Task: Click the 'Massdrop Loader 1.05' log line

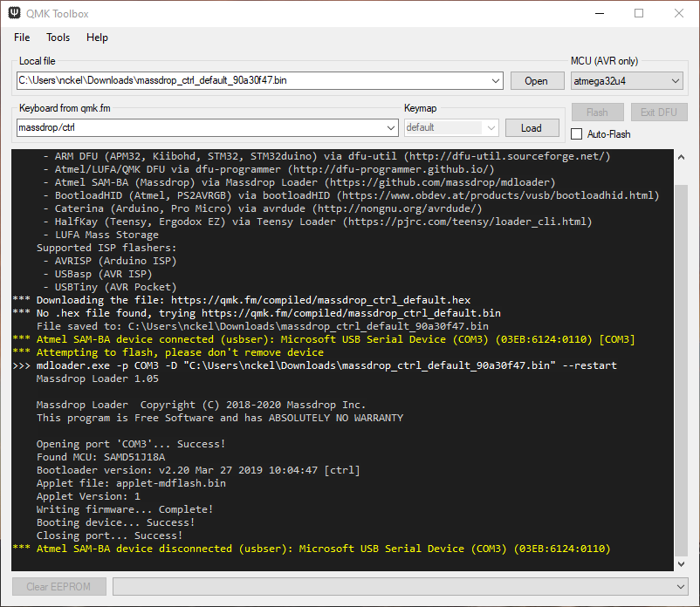Action: (x=98, y=379)
